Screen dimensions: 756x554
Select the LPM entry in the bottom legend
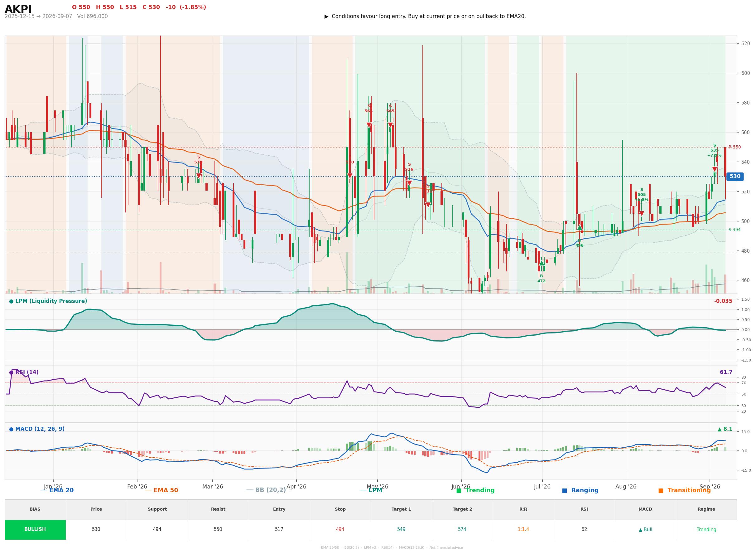(371, 490)
